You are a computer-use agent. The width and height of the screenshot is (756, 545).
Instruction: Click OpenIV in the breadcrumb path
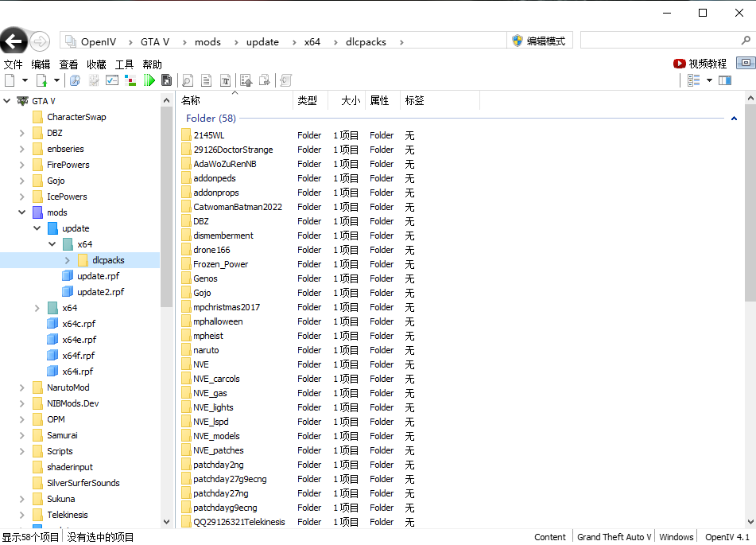(99, 42)
